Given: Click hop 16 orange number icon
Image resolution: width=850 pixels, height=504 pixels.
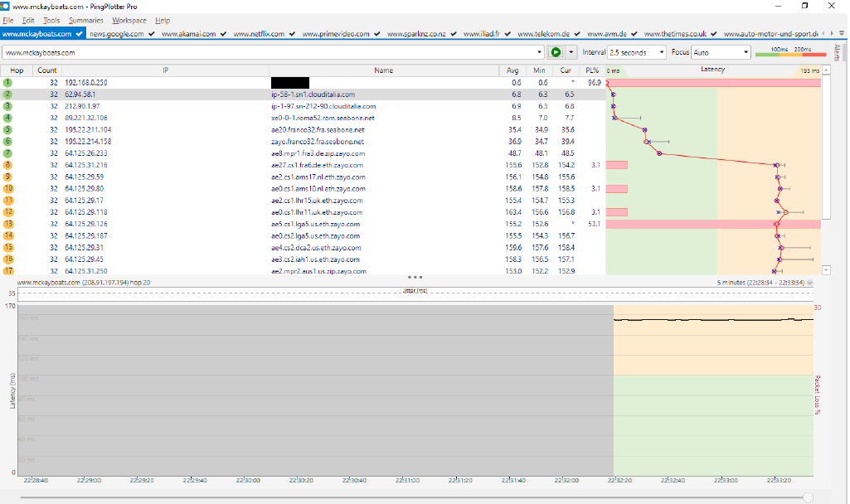Looking at the screenshot, I should click(x=8, y=259).
